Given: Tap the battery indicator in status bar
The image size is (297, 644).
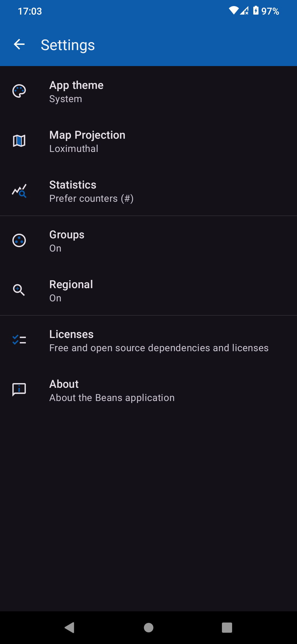Looking at the screenshot, I should point(256,11).
